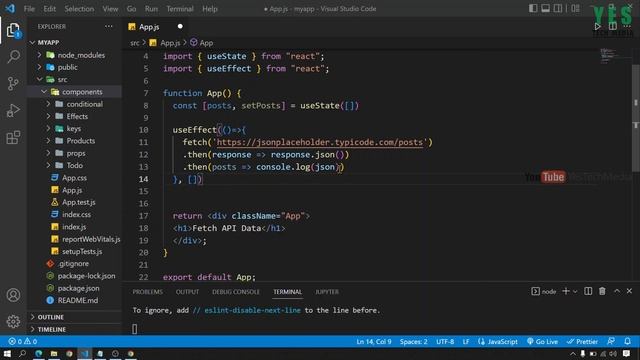The height and width of the screenshot is (360, 640).
Task: Click the errors and warnings status indicator
Action: [22, 341]
